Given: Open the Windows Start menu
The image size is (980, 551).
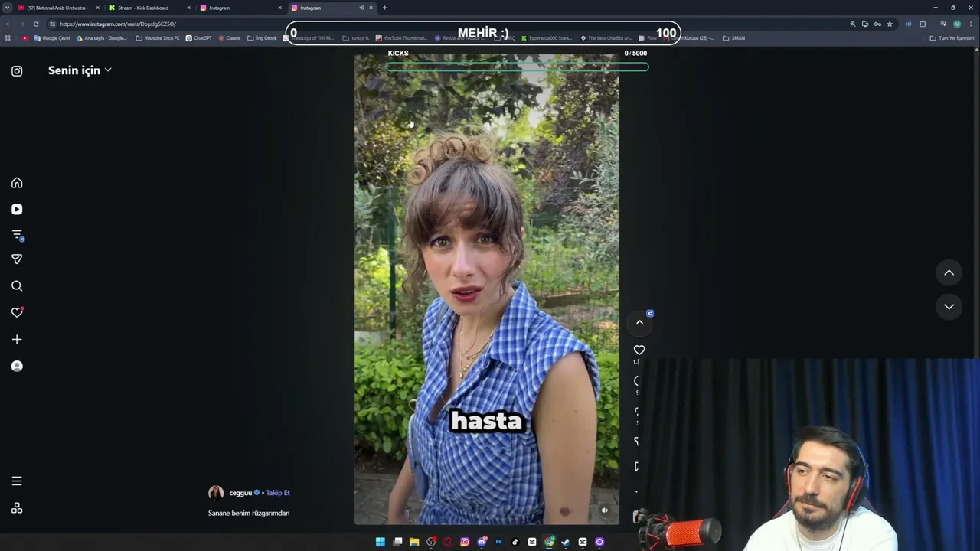Looking at the screenshot, I should (x=381, y=542).
